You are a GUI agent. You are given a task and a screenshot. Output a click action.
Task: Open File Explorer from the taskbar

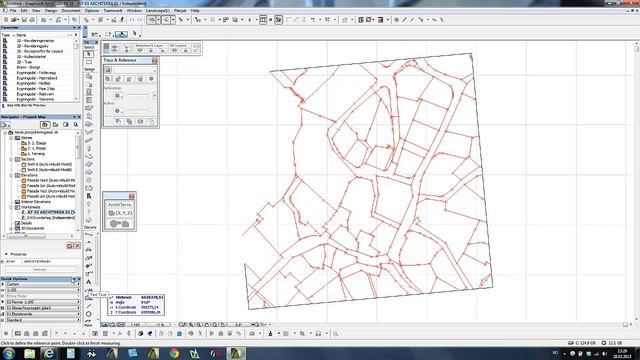(x=29, y=353)
